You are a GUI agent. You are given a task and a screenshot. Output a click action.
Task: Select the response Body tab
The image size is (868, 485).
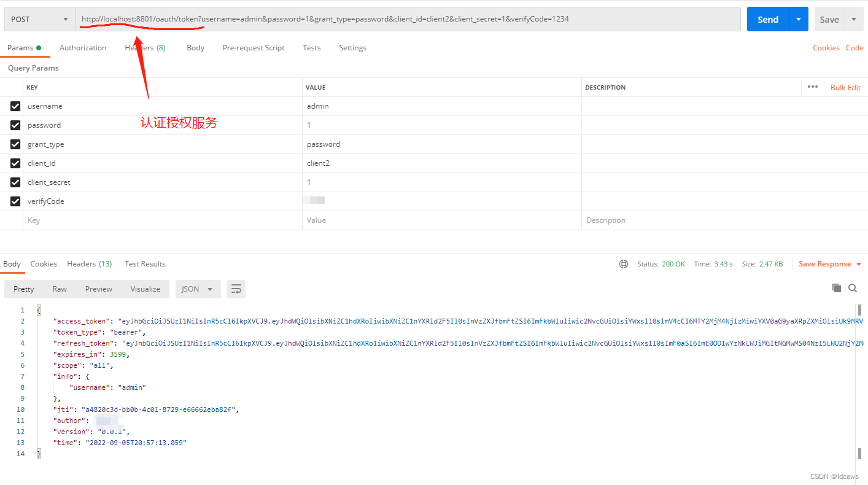click(12, 264)
